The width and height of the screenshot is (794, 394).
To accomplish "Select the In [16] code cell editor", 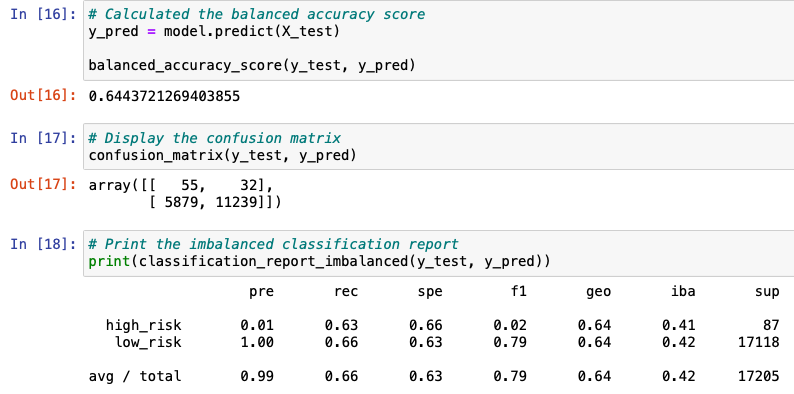I will coord(439,40).
